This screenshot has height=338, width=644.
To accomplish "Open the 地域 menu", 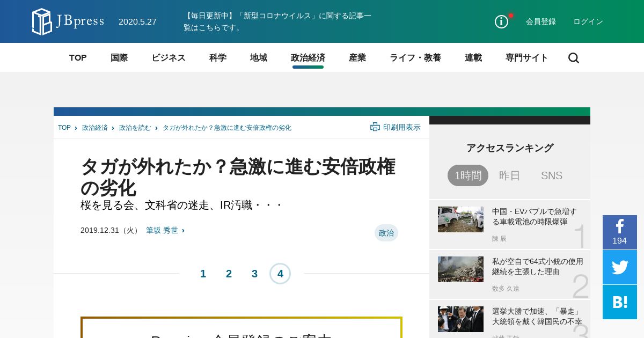I will point(259,58).
